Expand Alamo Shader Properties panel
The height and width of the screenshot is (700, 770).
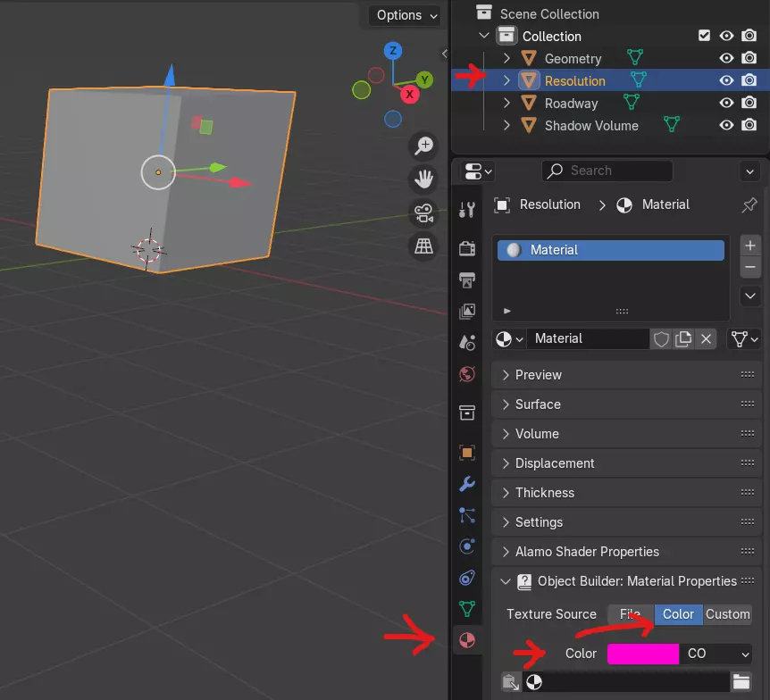click(x=587, y=552)
